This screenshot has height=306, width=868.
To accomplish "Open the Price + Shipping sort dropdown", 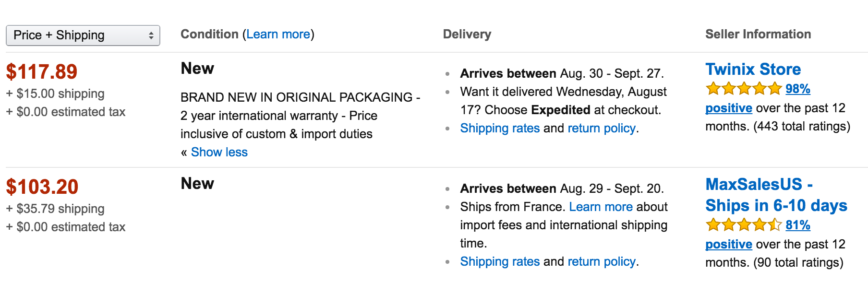I will [83, 35].
